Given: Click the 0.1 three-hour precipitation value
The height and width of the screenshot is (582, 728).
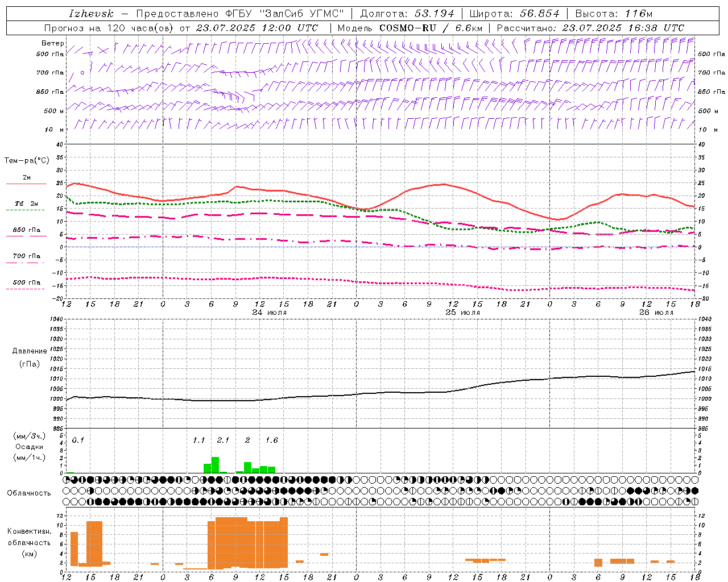Looking at the screenshot, I should pos(78,440).
